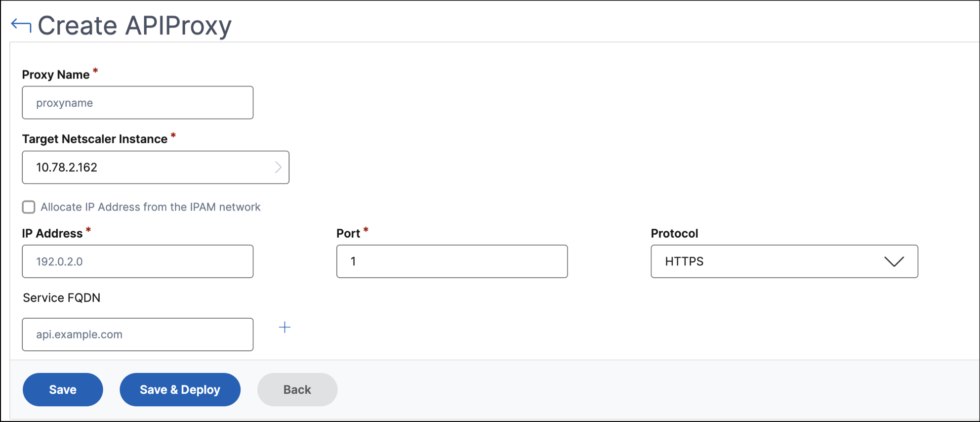Focus the IP Address input field
Image resolution: width=980 pixels, height=422 pixels.
pyautogui.click(x=138, y=261)
